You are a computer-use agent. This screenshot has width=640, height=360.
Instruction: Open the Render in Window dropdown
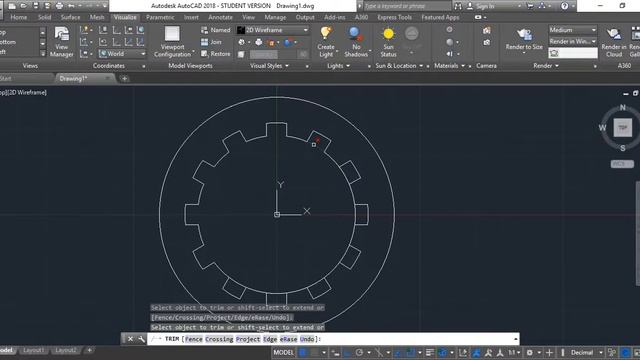(x=573, y=41)
